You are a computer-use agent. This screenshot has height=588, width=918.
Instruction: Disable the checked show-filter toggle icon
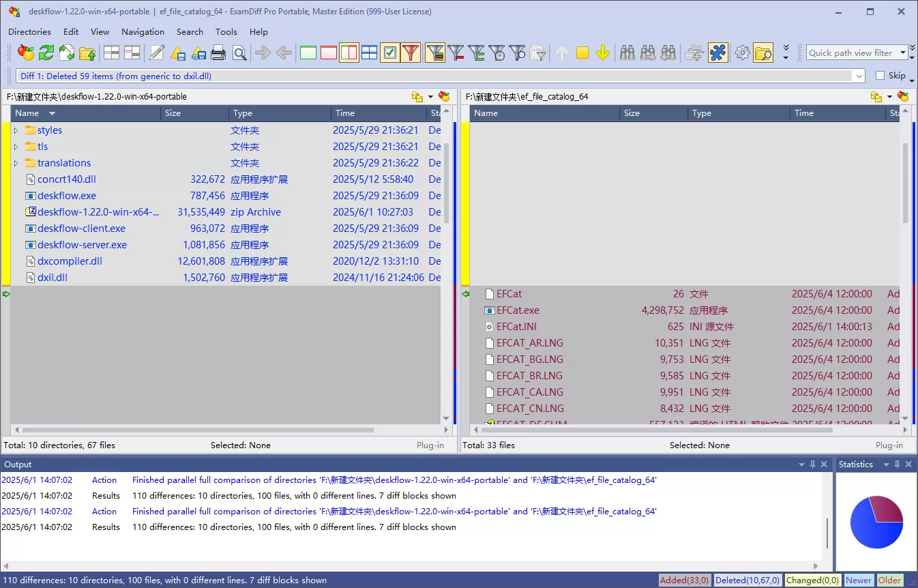pos(390,53)
